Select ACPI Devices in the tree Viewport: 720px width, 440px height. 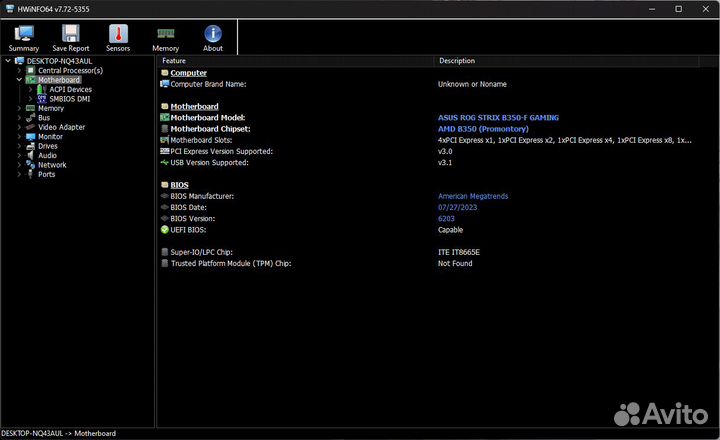70,89
